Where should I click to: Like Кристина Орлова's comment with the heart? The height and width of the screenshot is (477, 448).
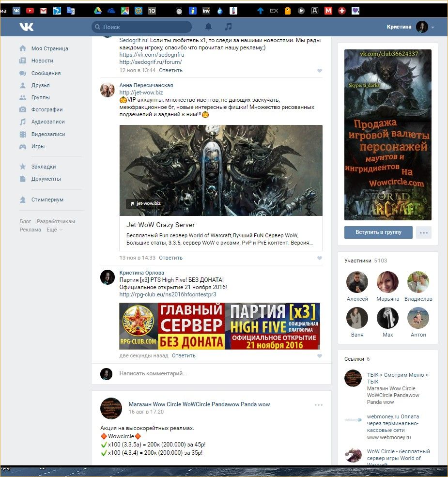pos(320,355)
